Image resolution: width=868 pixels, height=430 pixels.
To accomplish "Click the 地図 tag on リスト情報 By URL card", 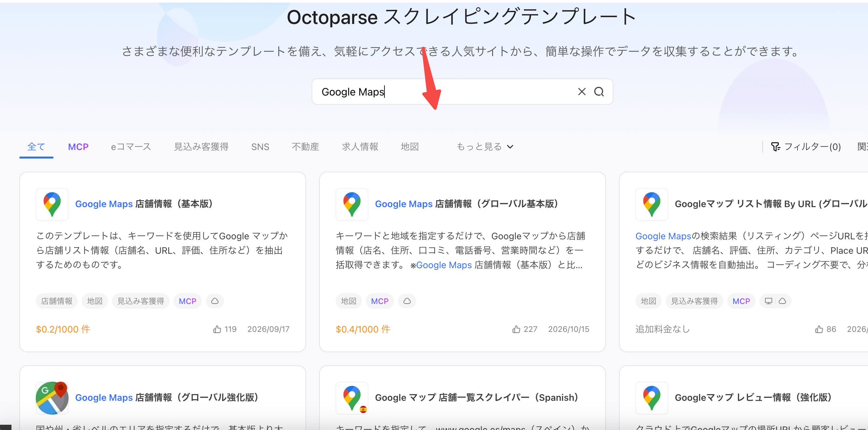I will 648,301.
